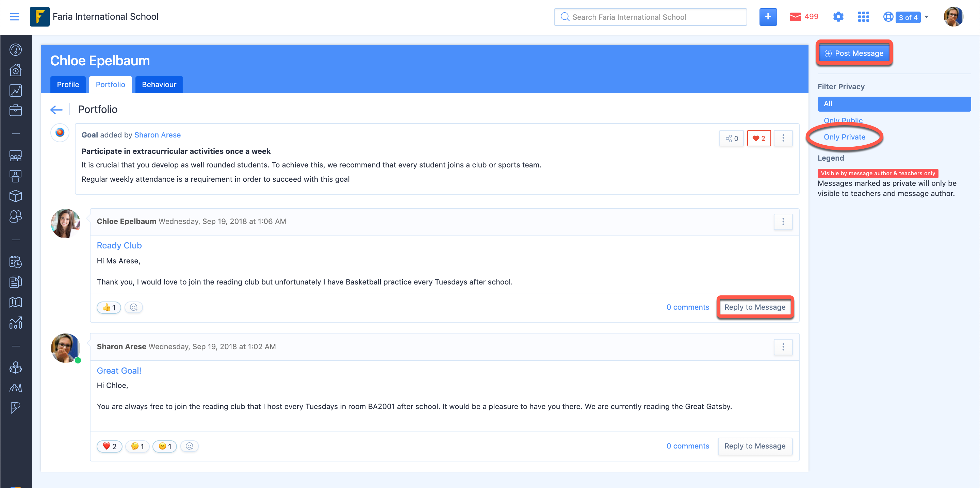Open the home clock sidebar icon
Viewport: 980px width, 488px height.
16,70
